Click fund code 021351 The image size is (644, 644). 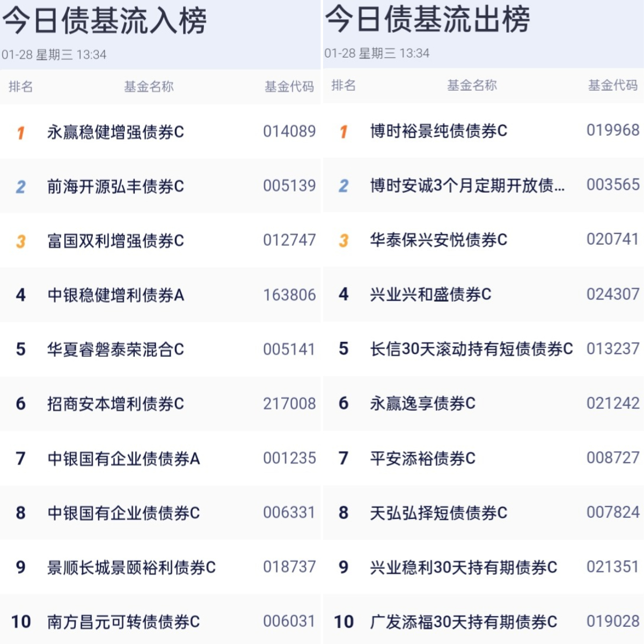[x=612, y=567]
